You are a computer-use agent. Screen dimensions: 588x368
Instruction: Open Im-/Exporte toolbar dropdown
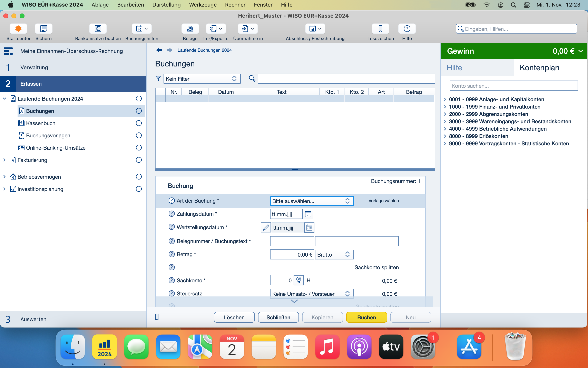point(216,29)
